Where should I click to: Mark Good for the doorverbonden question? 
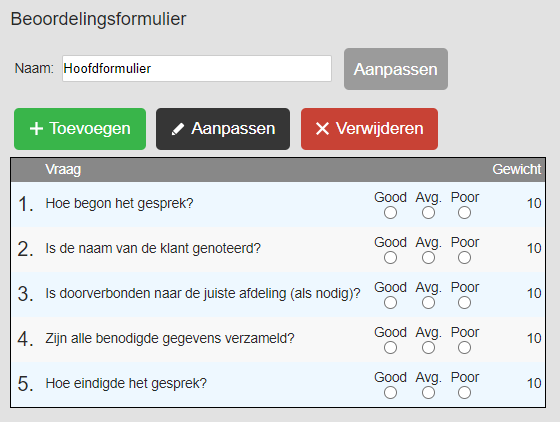click(x=390, y=303)
